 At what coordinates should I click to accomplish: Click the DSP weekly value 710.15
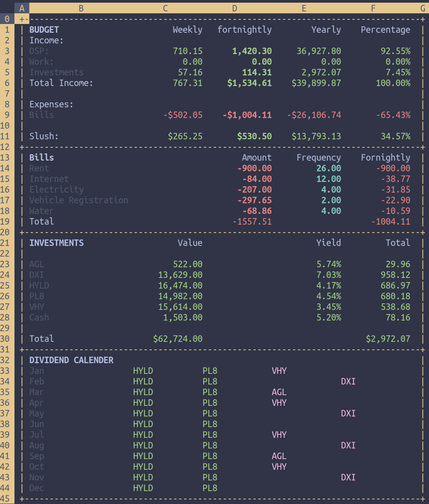(188, 51)
